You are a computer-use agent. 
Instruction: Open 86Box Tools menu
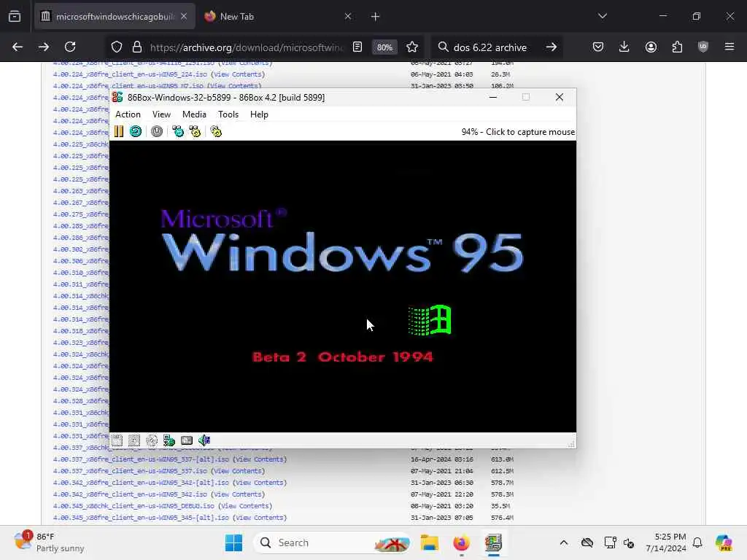228,114
